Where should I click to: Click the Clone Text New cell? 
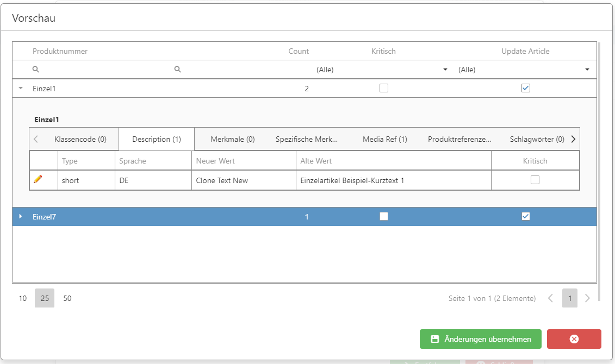pos(244,180)
